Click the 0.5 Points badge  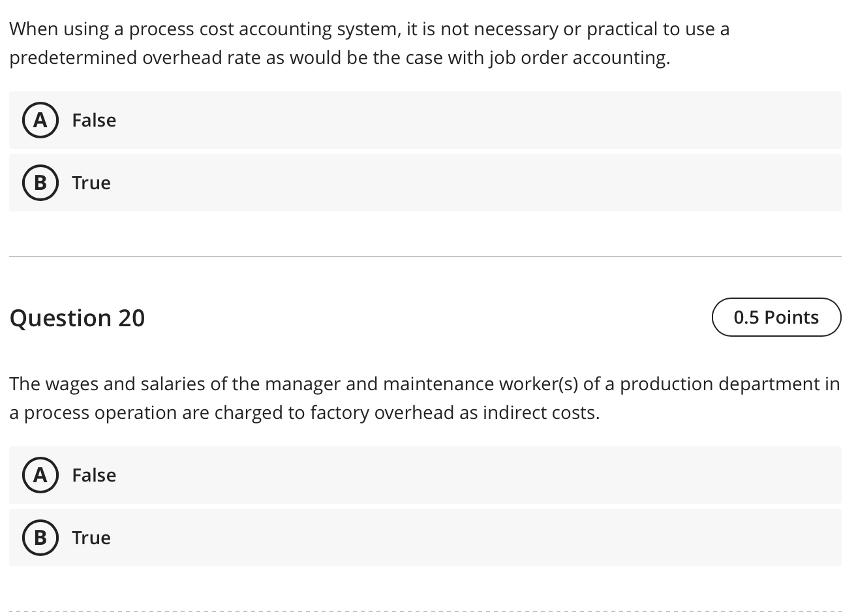click(x=776, y=317)
